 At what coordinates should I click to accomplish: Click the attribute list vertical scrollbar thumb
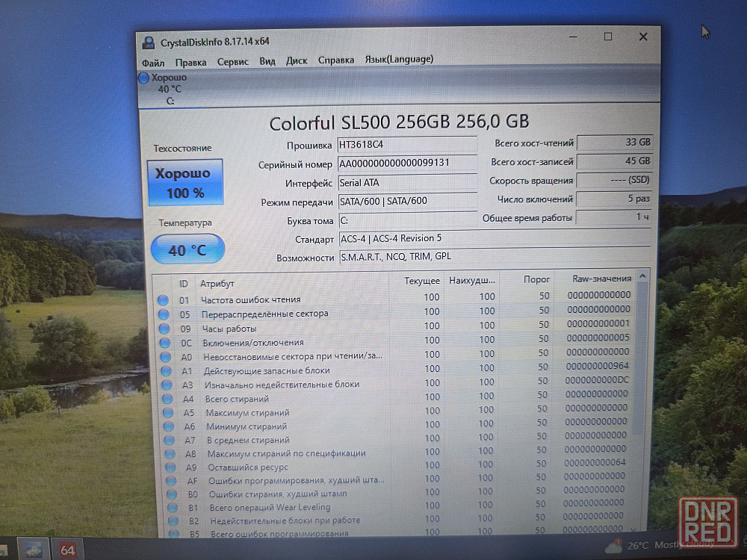(640, 358)
